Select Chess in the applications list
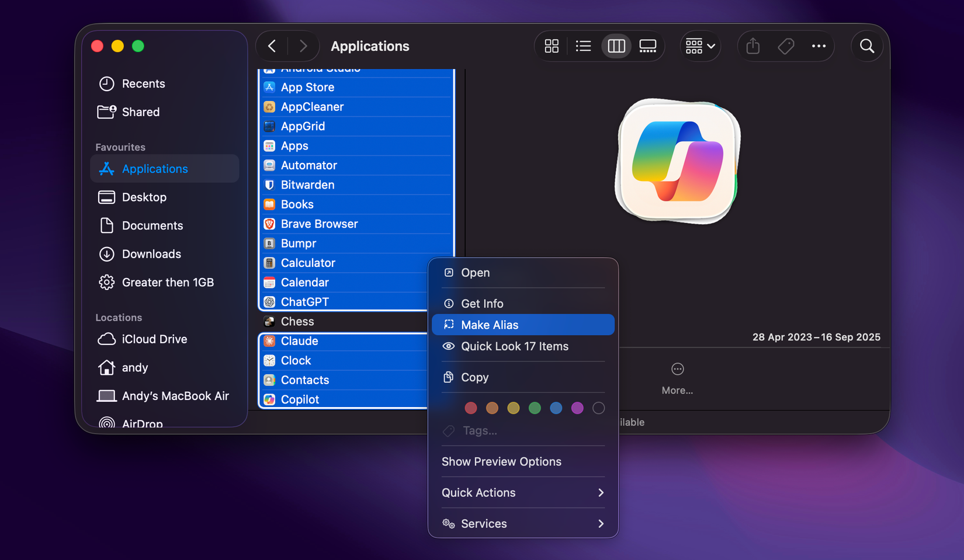 click(x=297, y=321)
